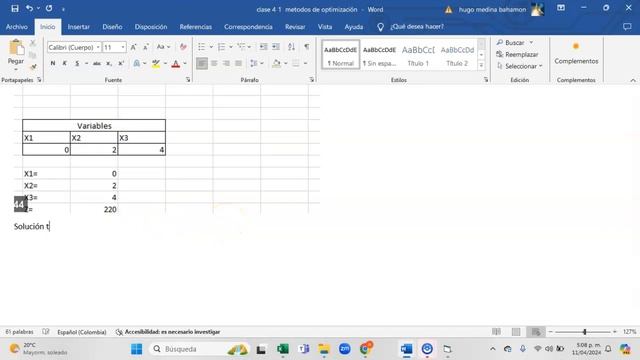
Task: Align text right
Action: click(227, 64)
